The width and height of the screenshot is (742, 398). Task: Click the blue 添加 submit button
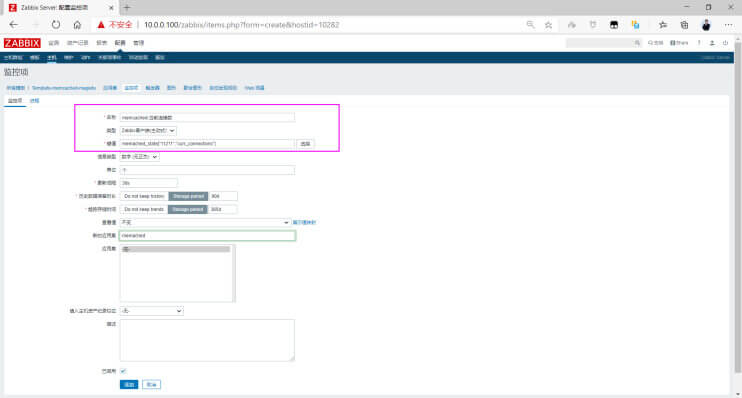129,385
